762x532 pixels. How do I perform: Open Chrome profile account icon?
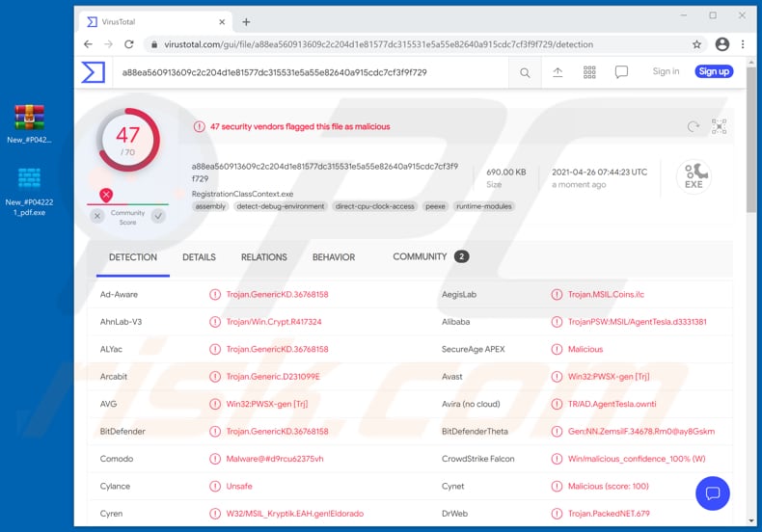pos(722,44)
